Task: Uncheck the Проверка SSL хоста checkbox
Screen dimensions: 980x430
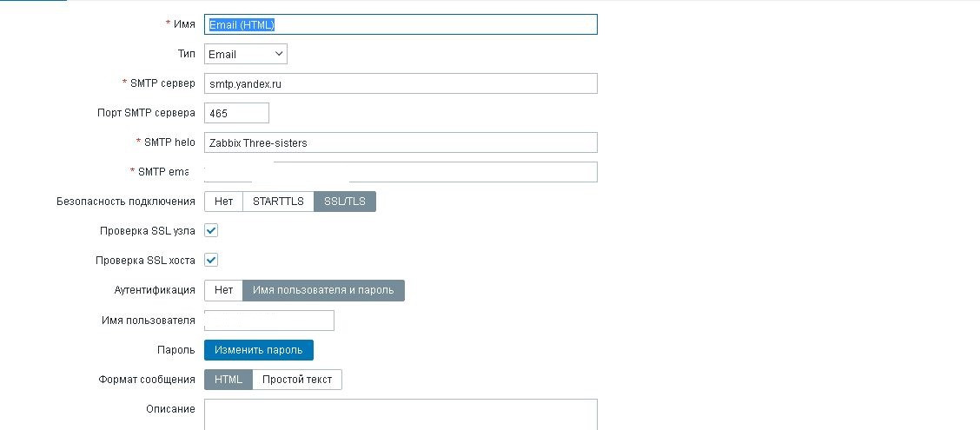Action: [211, 260]
